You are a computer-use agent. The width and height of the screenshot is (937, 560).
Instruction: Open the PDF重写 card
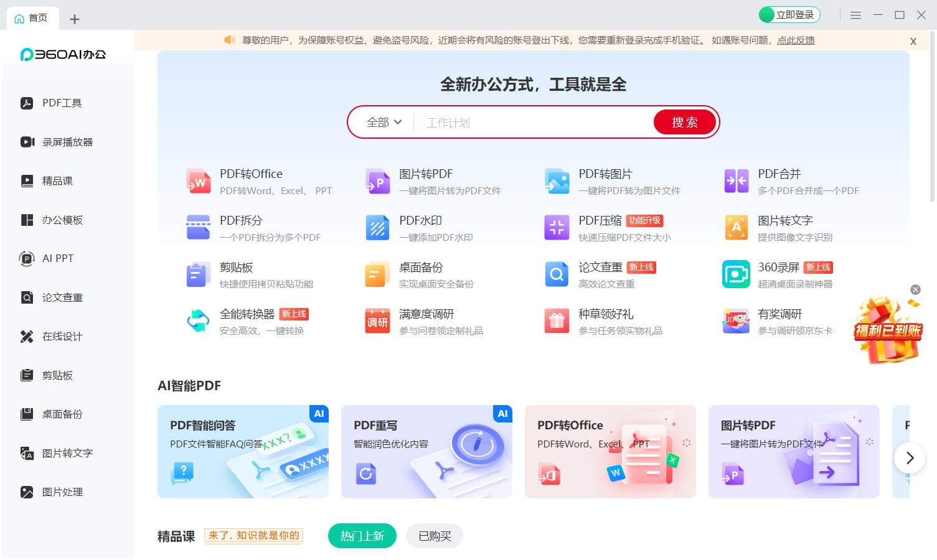click(x=426, y=452)
